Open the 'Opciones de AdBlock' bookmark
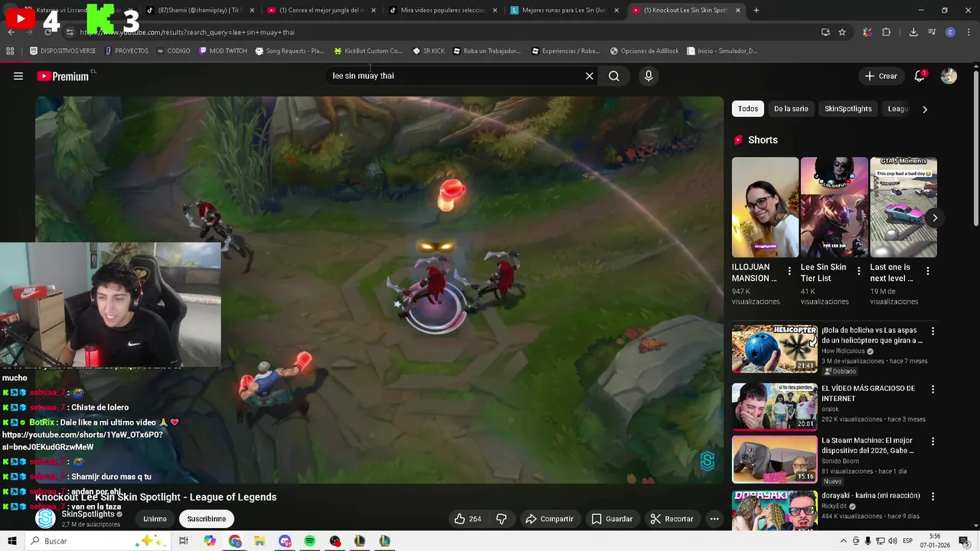This screenshot has width=980, height=551. (644, 51)
